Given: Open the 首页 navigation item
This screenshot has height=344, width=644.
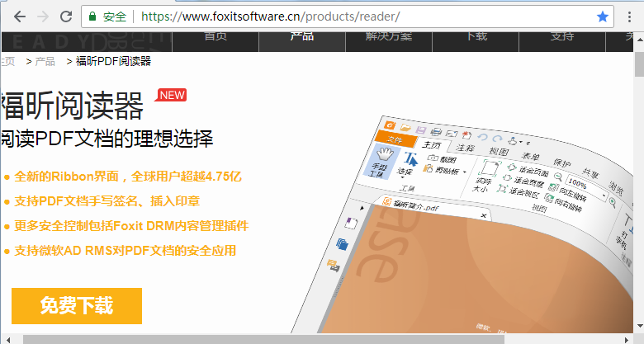Looking at the screenshot, I should tap(215, 37).
